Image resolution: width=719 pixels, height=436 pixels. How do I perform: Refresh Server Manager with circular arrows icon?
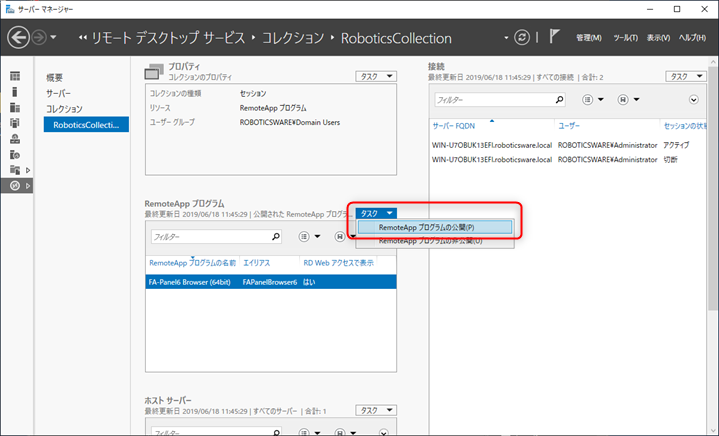pos(522,37)
